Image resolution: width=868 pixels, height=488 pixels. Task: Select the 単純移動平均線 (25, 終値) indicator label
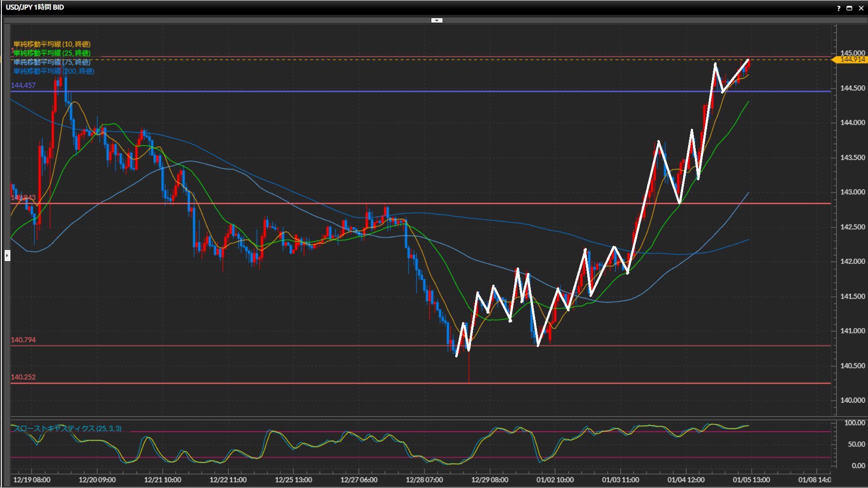(x=52, y=53)
